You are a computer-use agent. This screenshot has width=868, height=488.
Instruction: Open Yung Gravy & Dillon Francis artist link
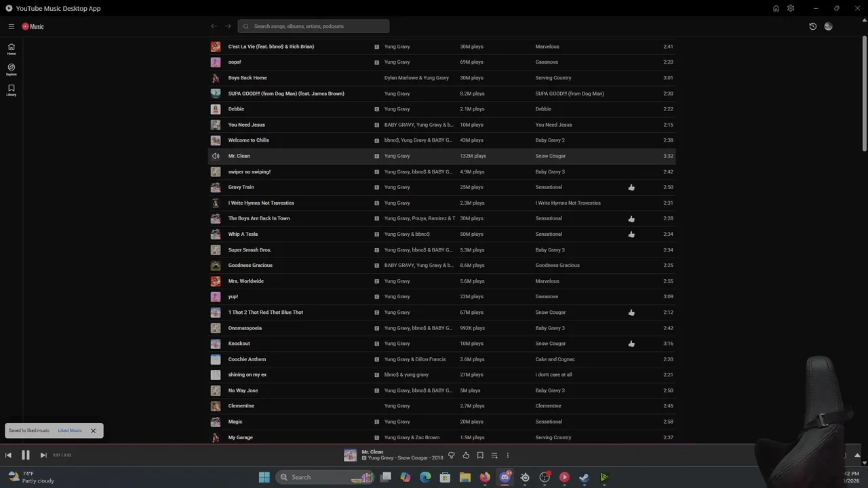click(x=415, y=359)
